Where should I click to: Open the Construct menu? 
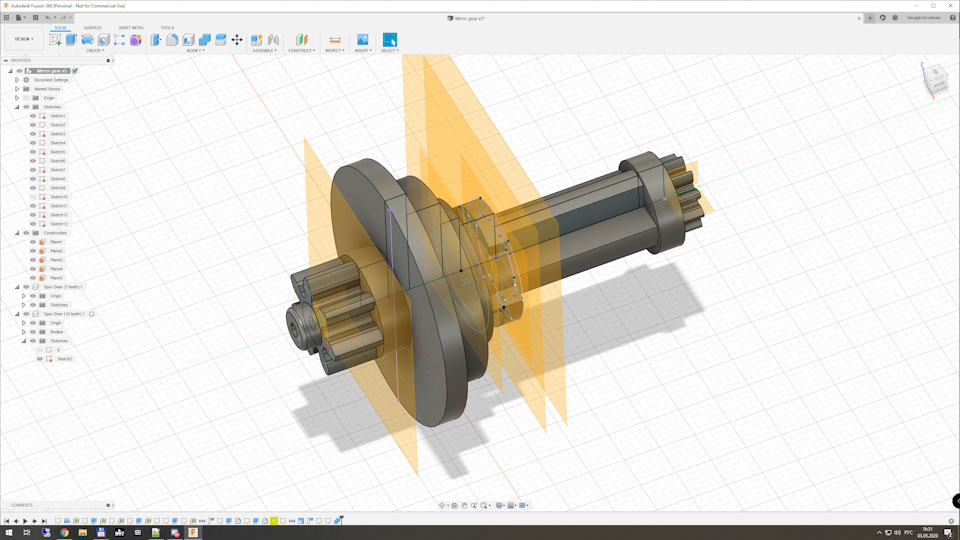coord(301,50)
